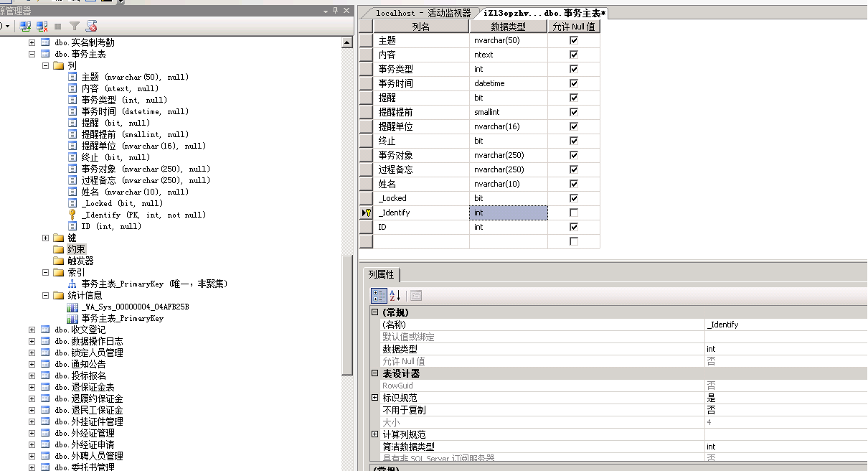Expand the 键 folder in tree
This screenshot has width=868, height=471.
[x=46, y=238]
